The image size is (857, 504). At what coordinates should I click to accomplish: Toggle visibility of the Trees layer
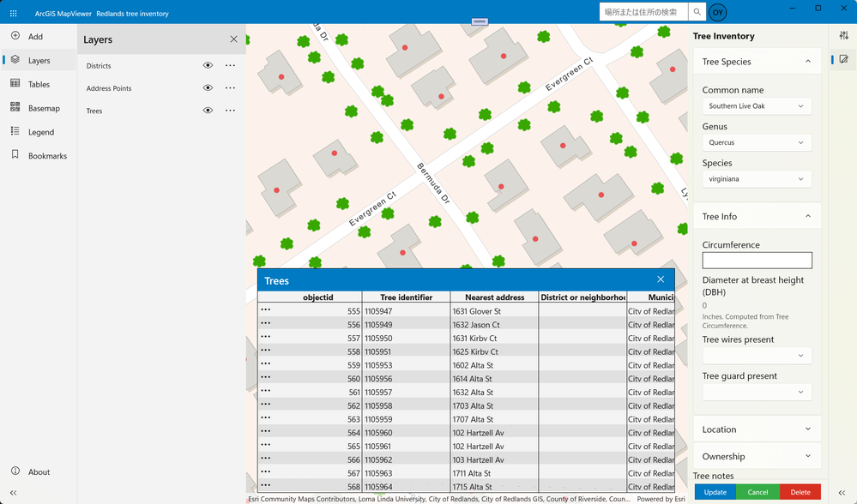pyautogui.click(x=208, y=111)
